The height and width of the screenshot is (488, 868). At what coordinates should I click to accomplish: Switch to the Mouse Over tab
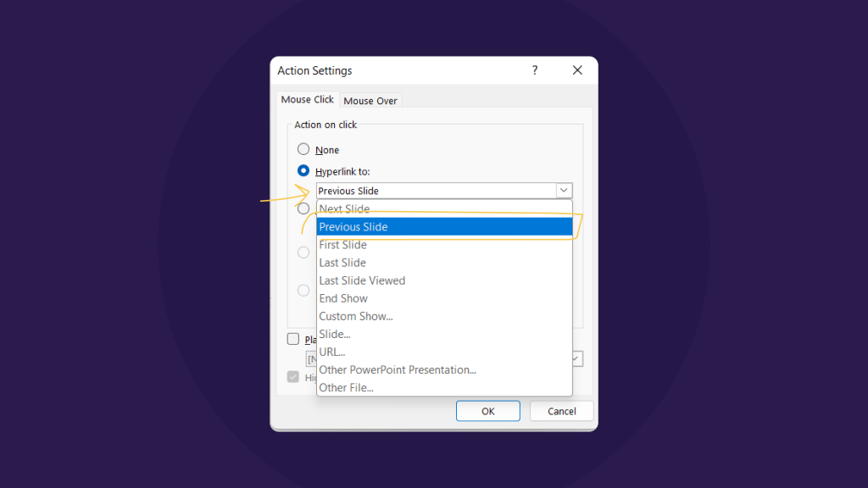click(x=370, y=100)
